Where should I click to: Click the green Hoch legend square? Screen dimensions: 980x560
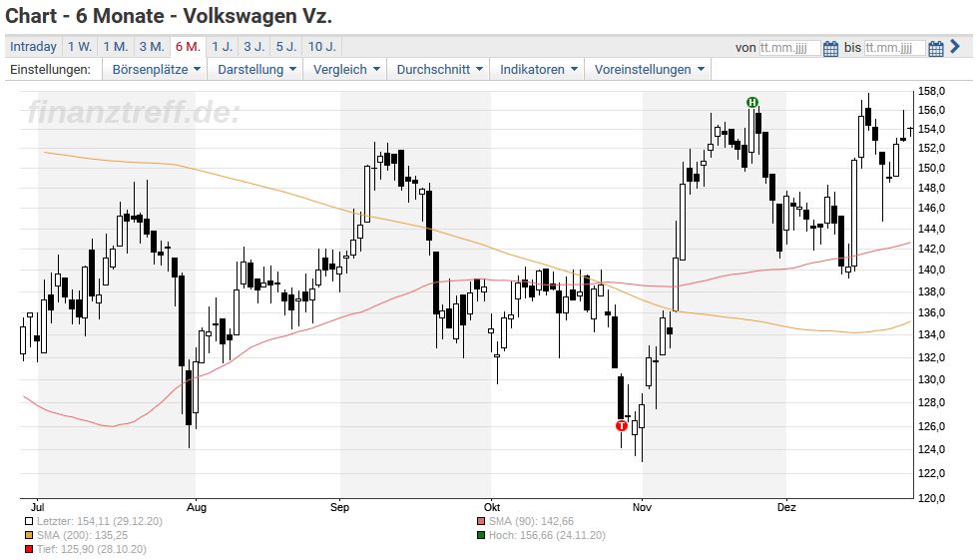[x=481, y=535]
